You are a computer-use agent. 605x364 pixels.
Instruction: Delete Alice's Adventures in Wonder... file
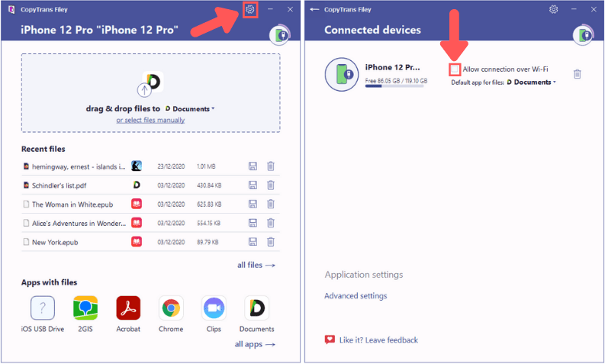(x=271, y=223)
